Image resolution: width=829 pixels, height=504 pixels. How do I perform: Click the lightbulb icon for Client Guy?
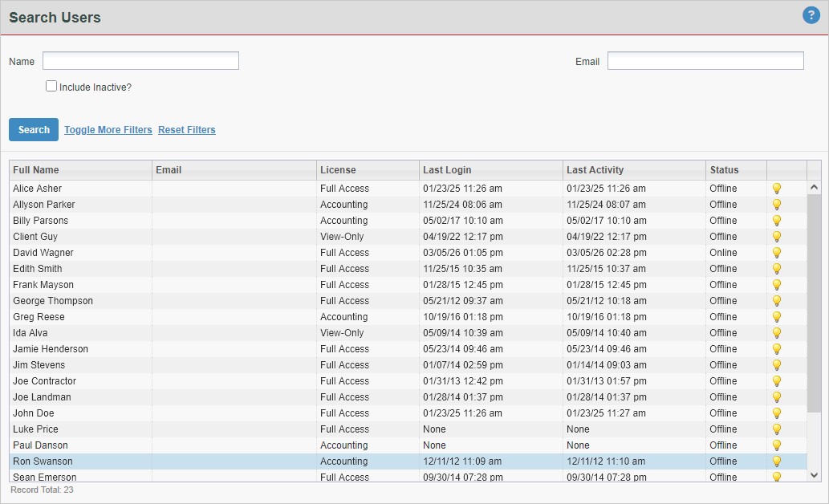[776, 237]
